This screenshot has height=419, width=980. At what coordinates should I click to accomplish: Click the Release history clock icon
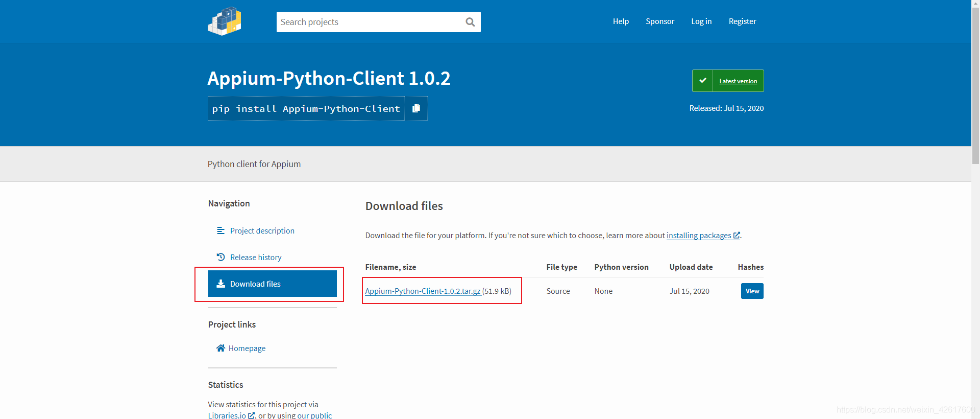coord(220,258)
